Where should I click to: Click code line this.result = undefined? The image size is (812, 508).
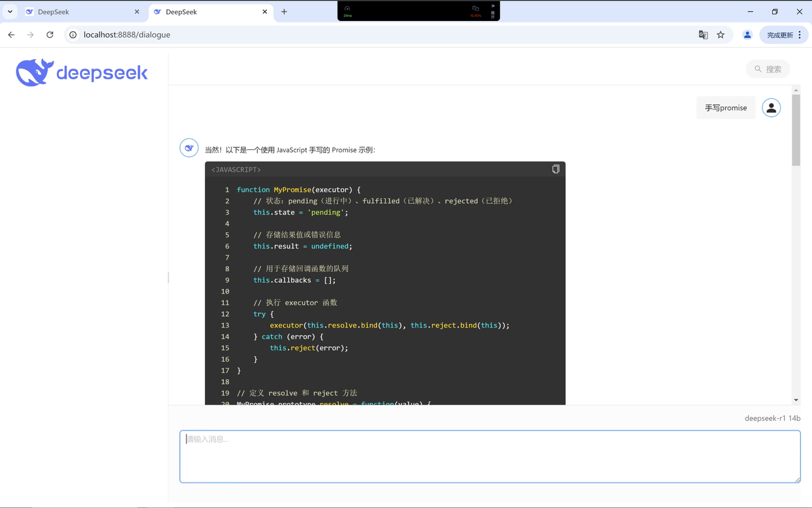[x=303, y=246]
